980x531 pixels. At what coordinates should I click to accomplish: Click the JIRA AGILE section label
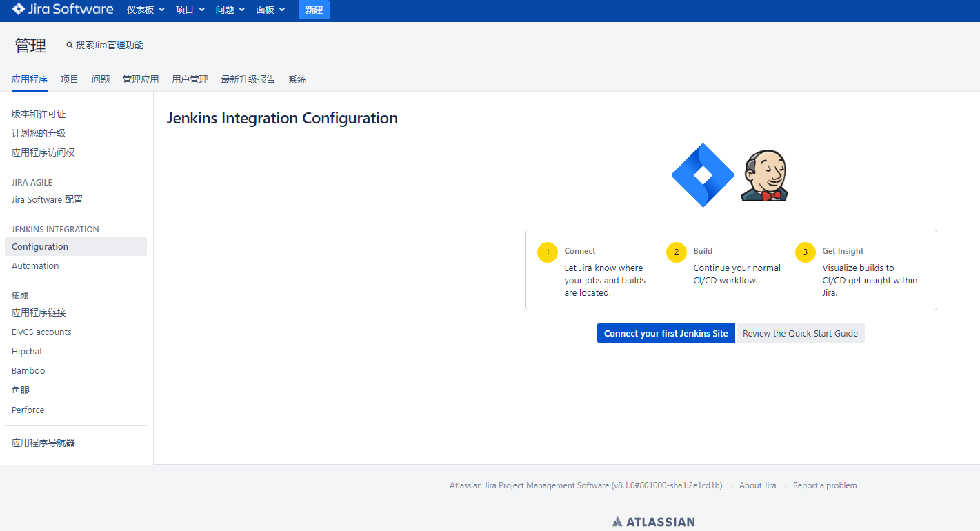coord(32,182)
